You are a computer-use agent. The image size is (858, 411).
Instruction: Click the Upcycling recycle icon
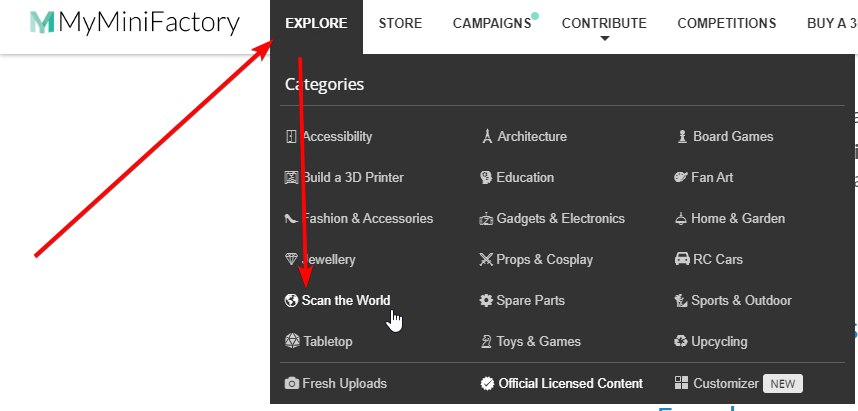coord(681,341)
